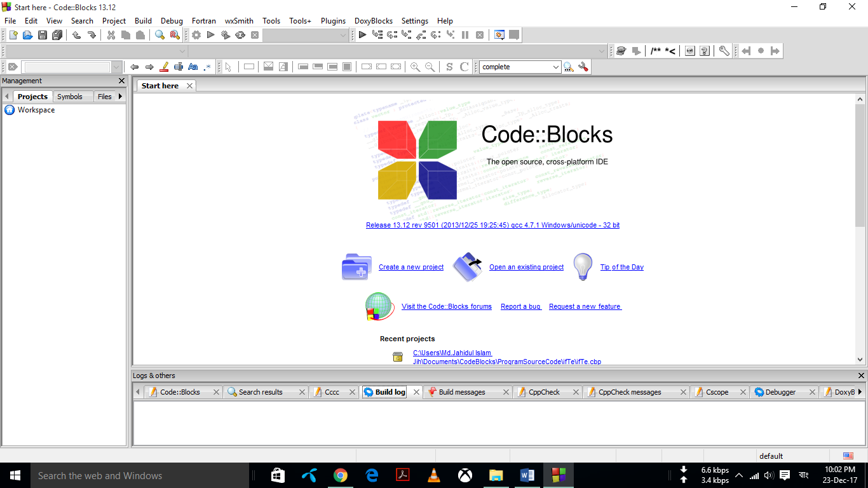
Task: Click the zoom out magnifier icon
Action: (430, 67)
